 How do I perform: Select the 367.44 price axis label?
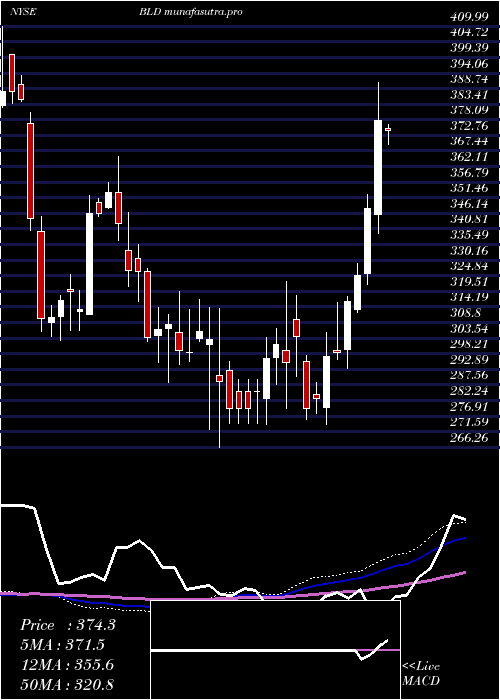(x=468, y=142)
